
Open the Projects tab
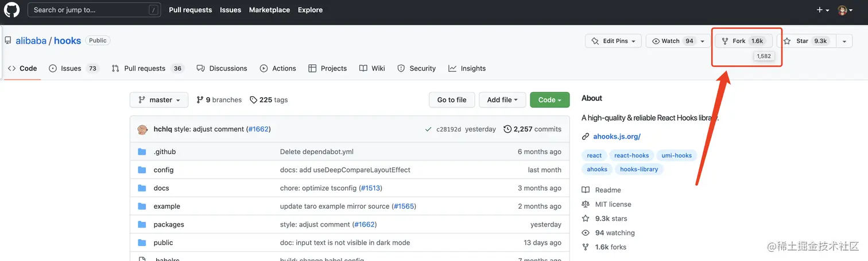tap(327, 68)
